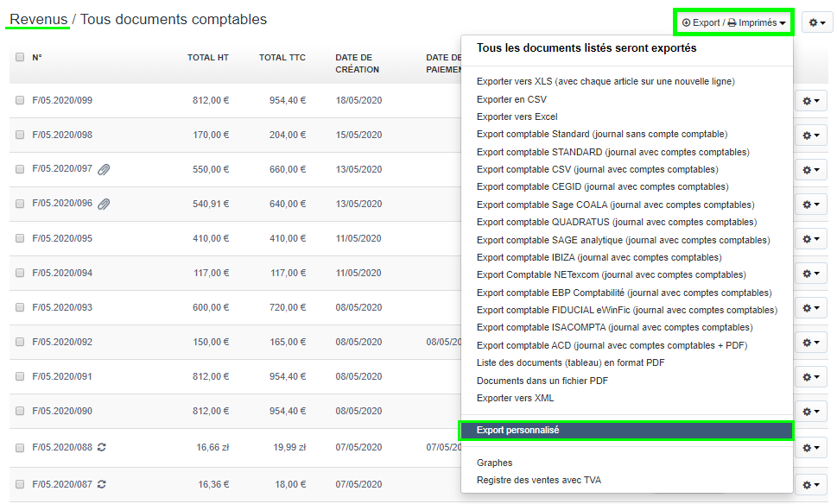This screenshot has height=504, width=837.
Task: Open gear actions for invoice F/05.2020/098
Action: pyautogui.click(x=810, y=135)
